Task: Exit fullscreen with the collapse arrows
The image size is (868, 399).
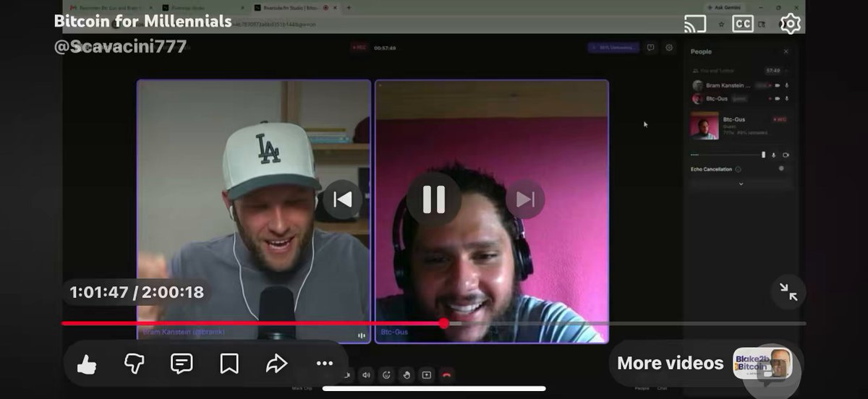Action: click(788, 291)
